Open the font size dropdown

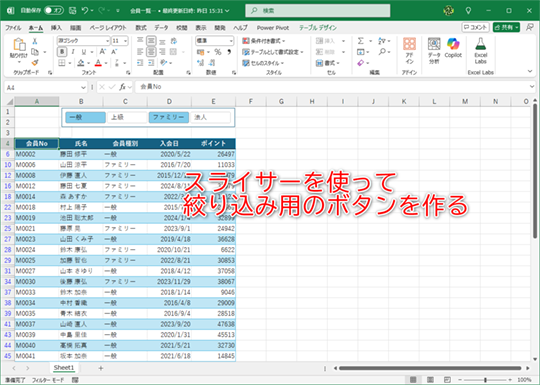(125, 41)
